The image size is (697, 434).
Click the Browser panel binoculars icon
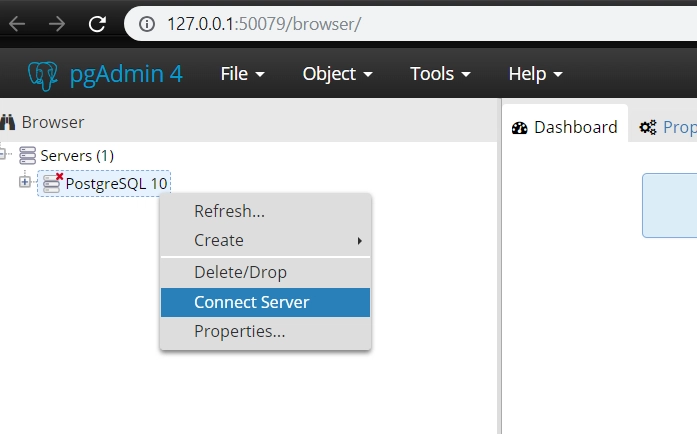click(x=8, y=122)
